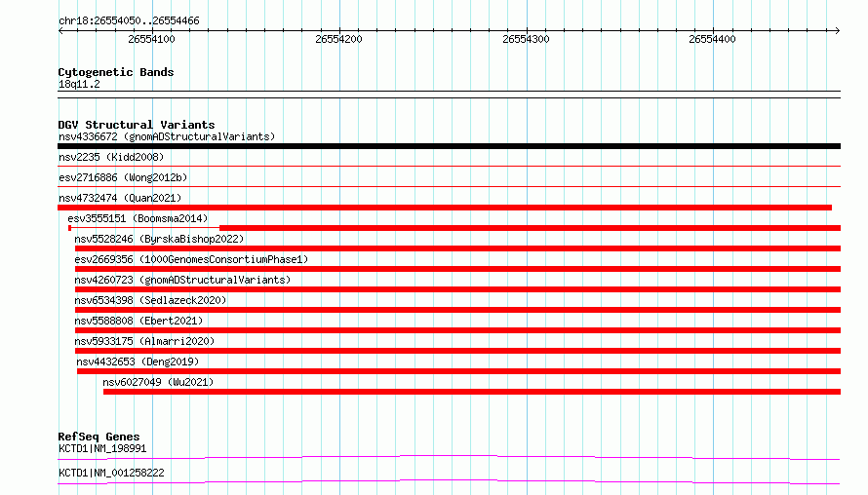This screenshot has height=495, width=868.
Task: Open variant nsv4260723 (gnomADStructuralVariants) label
Action: [x=182, y=280]
